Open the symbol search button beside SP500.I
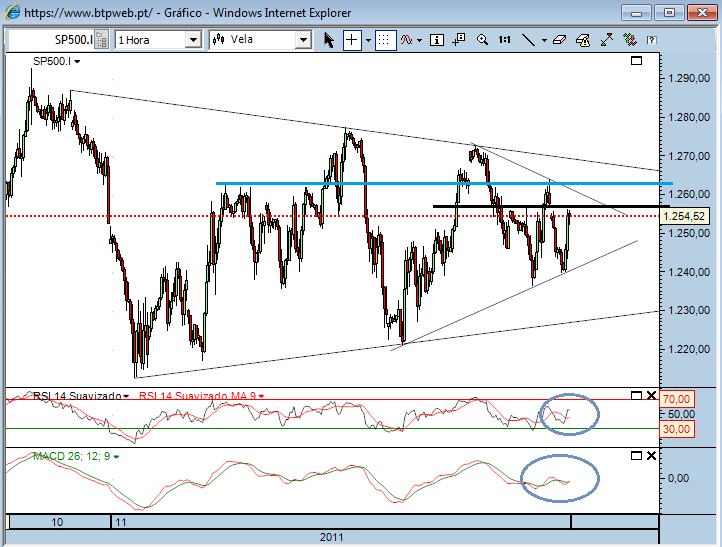Viewport: 722px width, 547px height. click(x=102, y=40)
